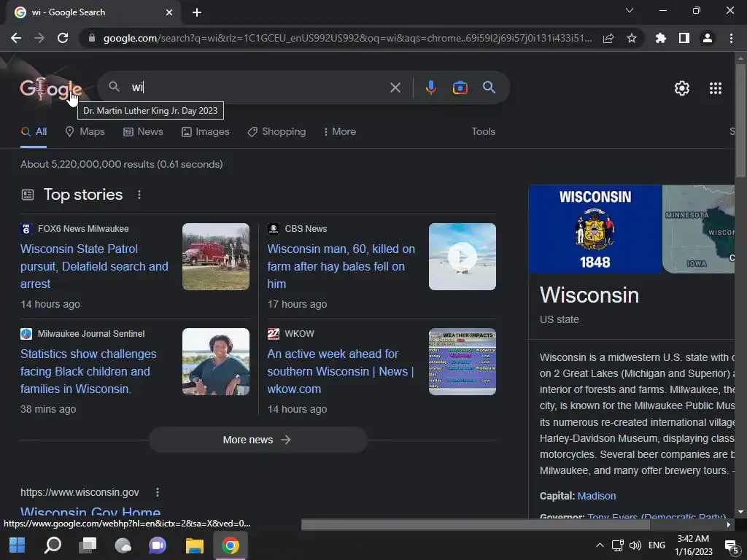Screen dimensions: 747x560
Task: Open Windows taskbar search
Action: [x=53, y=545]
